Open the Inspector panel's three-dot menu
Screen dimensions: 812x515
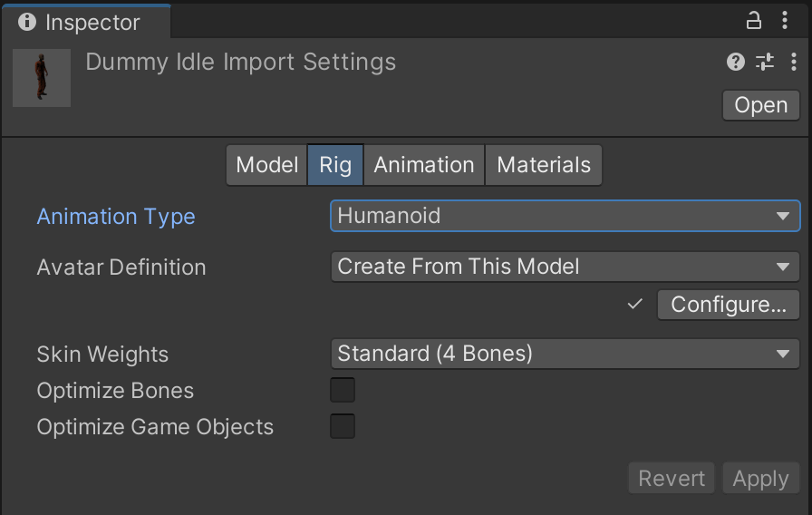[x=785, y=20]
